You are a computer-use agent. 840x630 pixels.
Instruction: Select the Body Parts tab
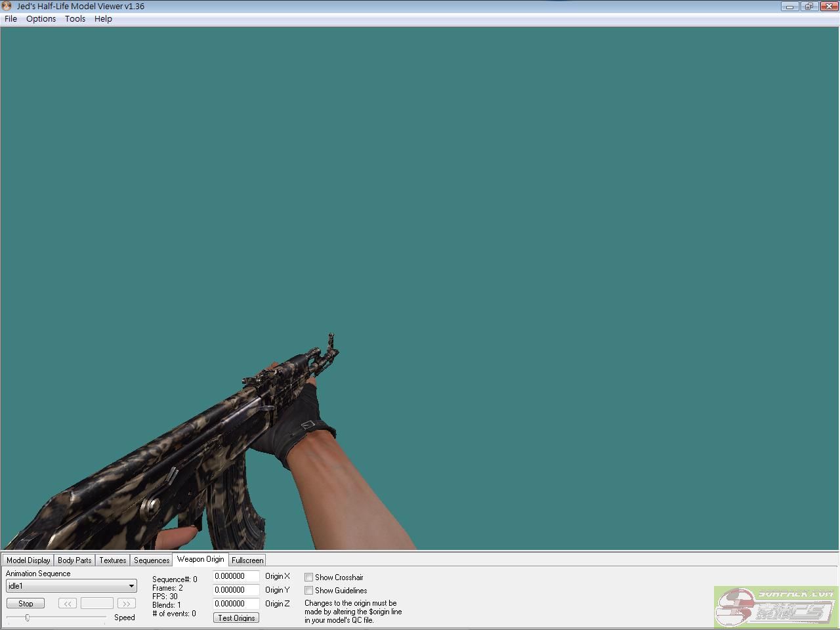tap(74, 560)
